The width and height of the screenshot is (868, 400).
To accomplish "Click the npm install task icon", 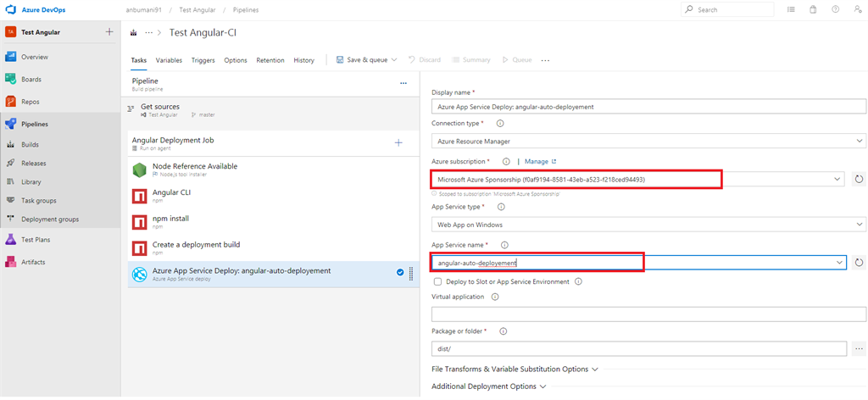I will click(x=139, y=222).
